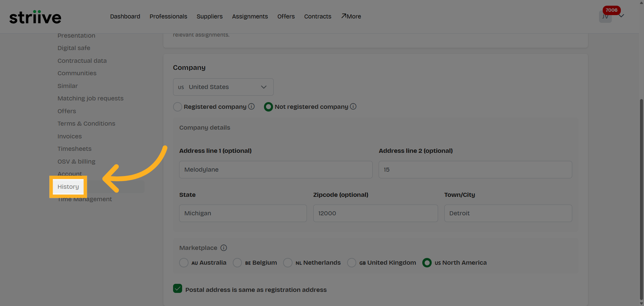This screenshot has height=306, width=644.
Task: Select the United Kingdom marketplace radio
Action: [x=352, y=263]
